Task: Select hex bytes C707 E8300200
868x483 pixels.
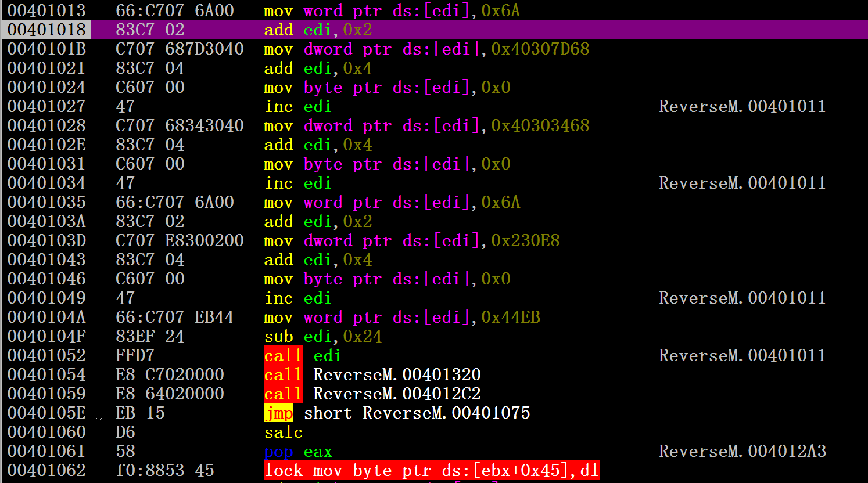Action: point(180,240)
